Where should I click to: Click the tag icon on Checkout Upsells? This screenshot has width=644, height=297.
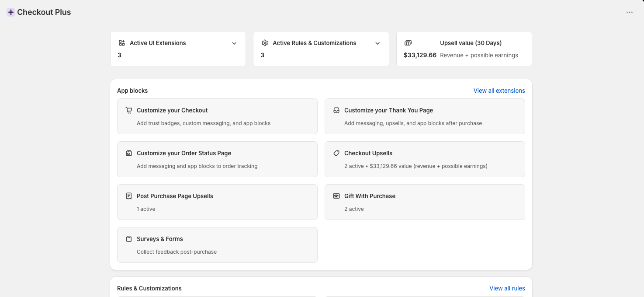click(336, 153)
